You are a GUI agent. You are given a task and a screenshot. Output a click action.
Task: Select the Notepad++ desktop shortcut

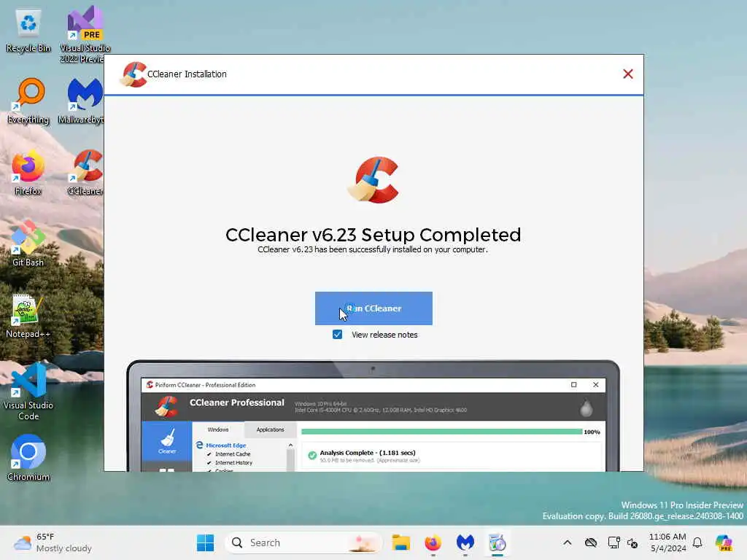[28, 316]
